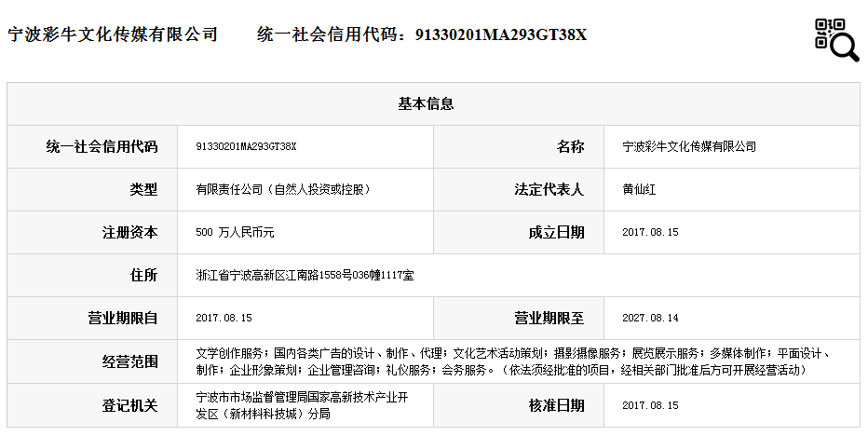Click the header credit code 91330201MA293GT38X
868x436 pixels.
click(x=501, y=34)
